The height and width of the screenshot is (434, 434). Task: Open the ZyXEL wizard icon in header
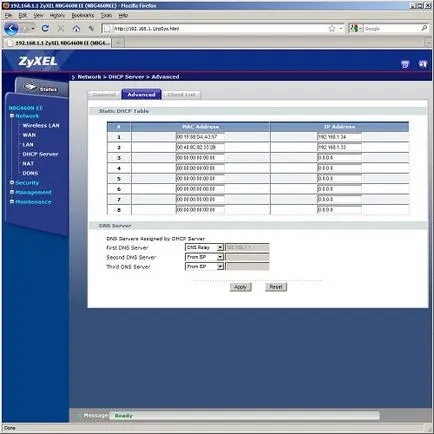405,64
